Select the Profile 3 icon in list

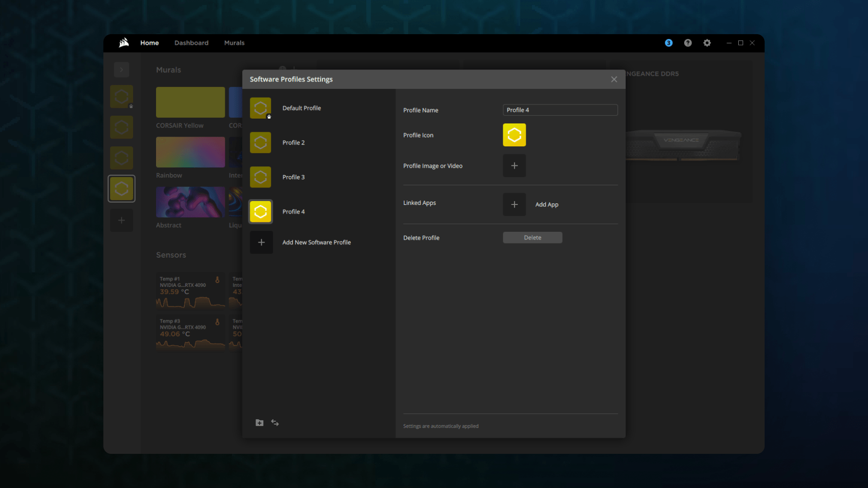point(260,177)
